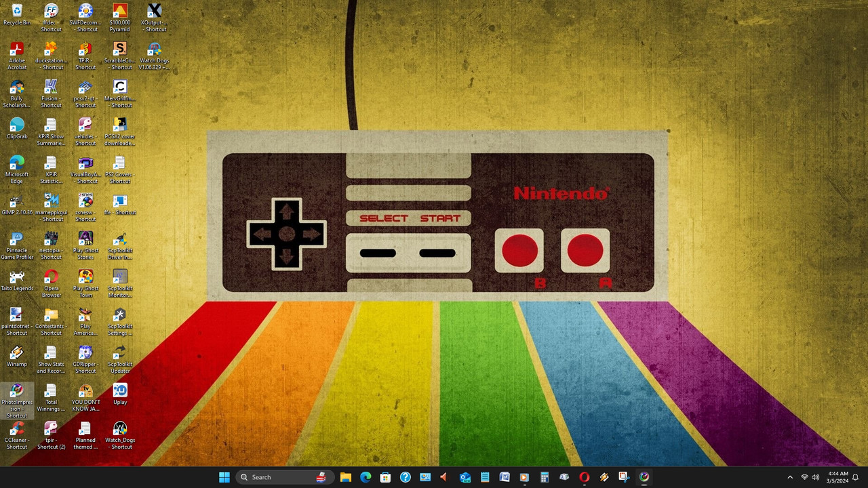Select the Planned themed file icon
Screen dimensions: 868x488
pyautogui.click(x=85, y=435)
